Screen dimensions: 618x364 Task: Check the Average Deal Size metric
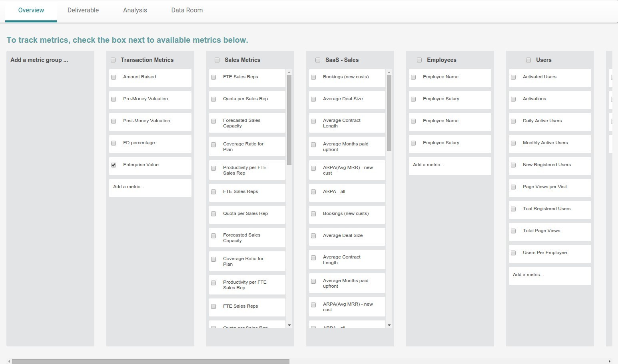pyautogui.click(x=313, y=99)
